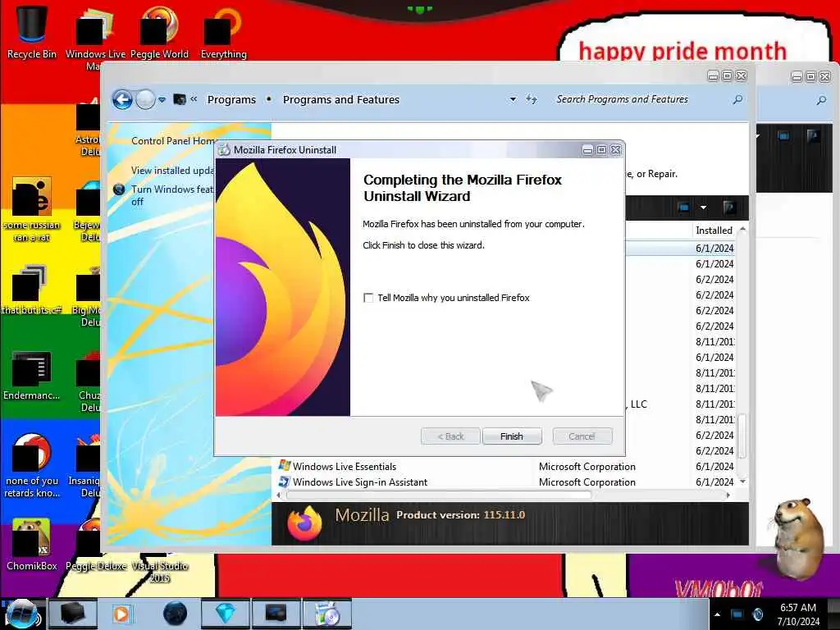Image resolution: width=840 pixels, height=630 pixels.
Task: Click the help icon in the list toolbar
Action: click(728, 208)
